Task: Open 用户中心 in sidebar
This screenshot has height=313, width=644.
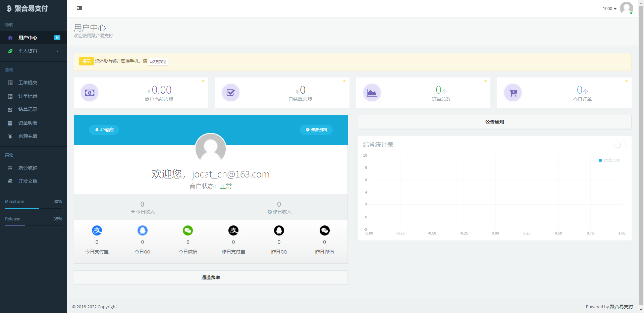Action: [x=34, y=38]
